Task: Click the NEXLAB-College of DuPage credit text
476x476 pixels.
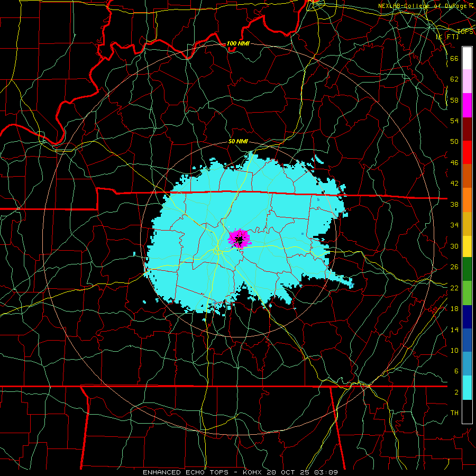Action: click(x=425, y=6)
